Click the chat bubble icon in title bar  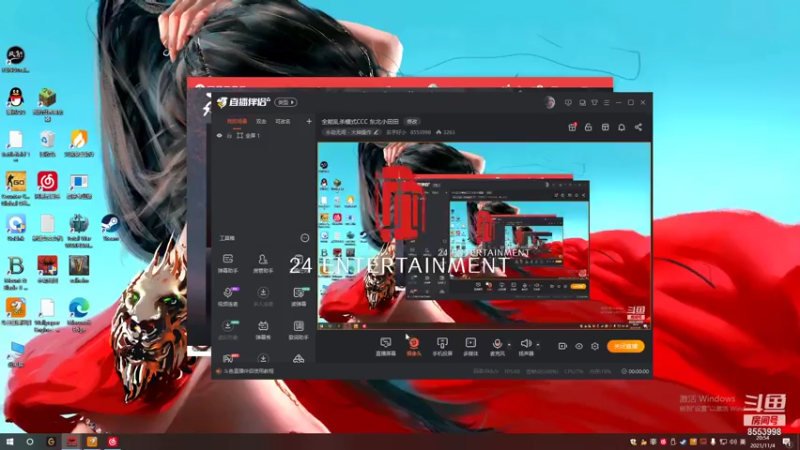point(582,103)
